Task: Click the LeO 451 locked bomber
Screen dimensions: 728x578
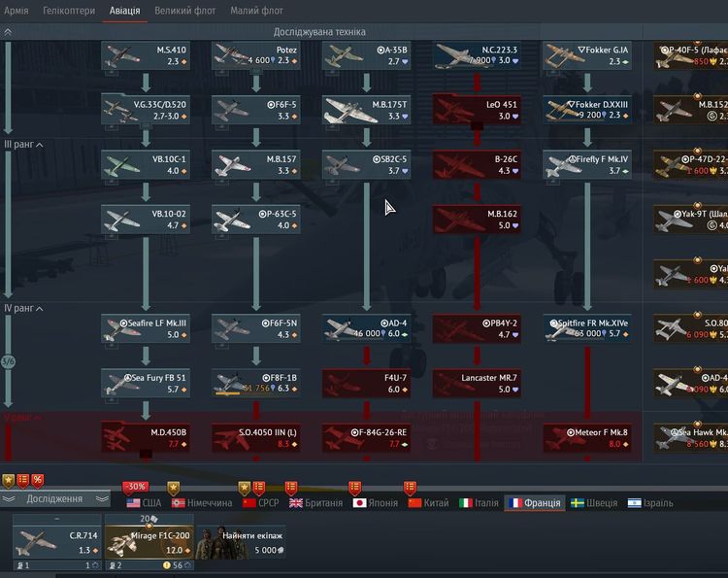Action: 477,110
